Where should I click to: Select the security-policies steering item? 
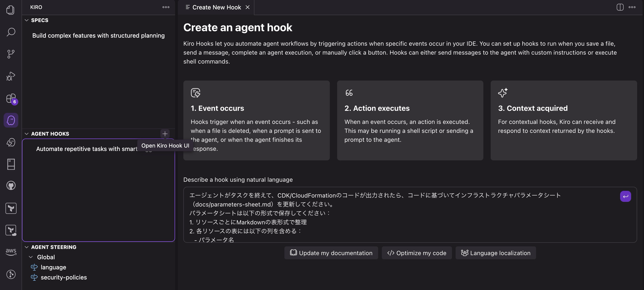[63, 277]
